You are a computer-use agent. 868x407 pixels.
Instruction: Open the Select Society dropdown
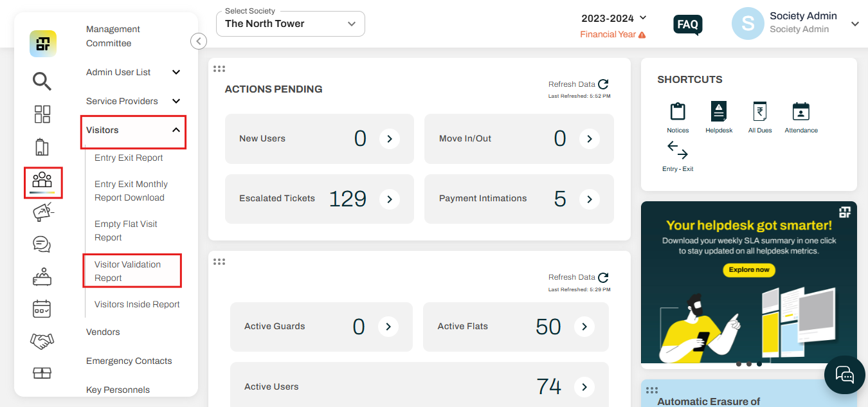coord(290,23)
